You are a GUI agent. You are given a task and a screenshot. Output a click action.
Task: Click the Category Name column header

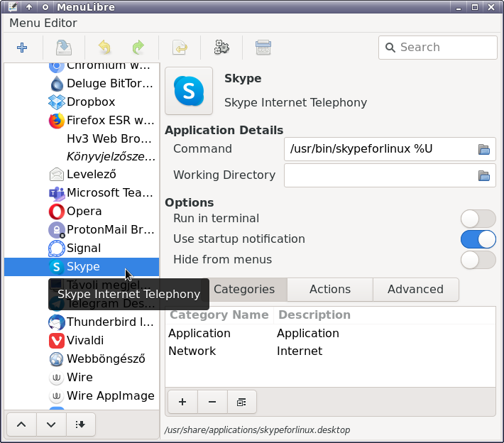[x=219, y=315]
